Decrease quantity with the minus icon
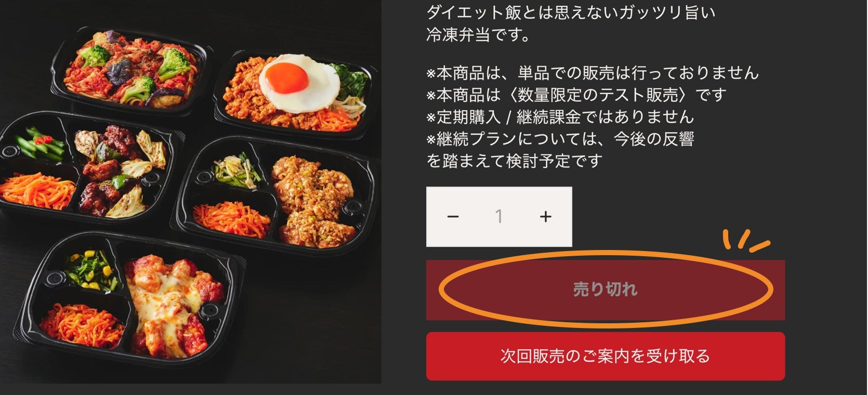The height and width of the screenshot is (395, 868). coord(453,217)
